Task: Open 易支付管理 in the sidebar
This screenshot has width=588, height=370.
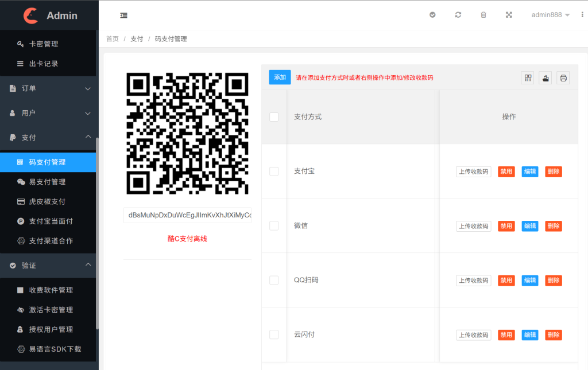Action: [47, 182]
